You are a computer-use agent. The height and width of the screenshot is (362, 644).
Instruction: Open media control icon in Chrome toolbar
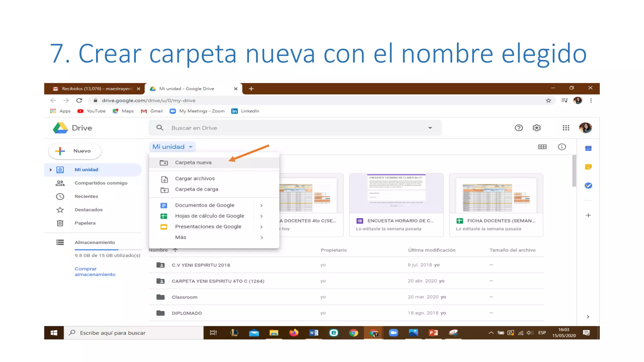click(x=564, y=101)
